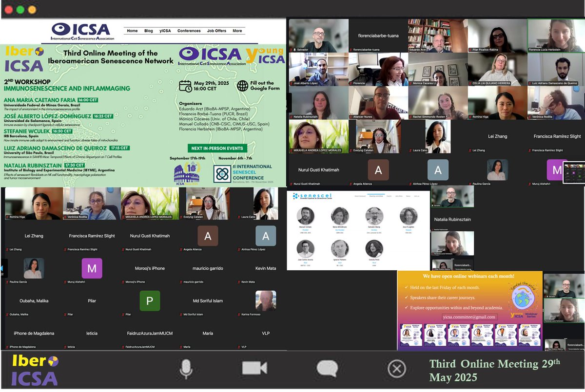Open Conferences in the ICSA website menu
This screenshot has height=392, width=585.
[x=189, y=31]
